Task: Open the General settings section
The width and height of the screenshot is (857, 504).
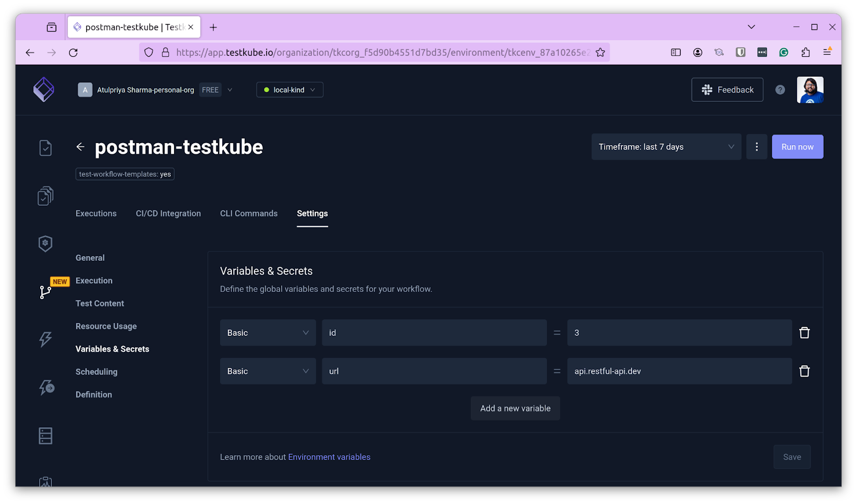Action: pyautogui.click(x=90, y=258)
